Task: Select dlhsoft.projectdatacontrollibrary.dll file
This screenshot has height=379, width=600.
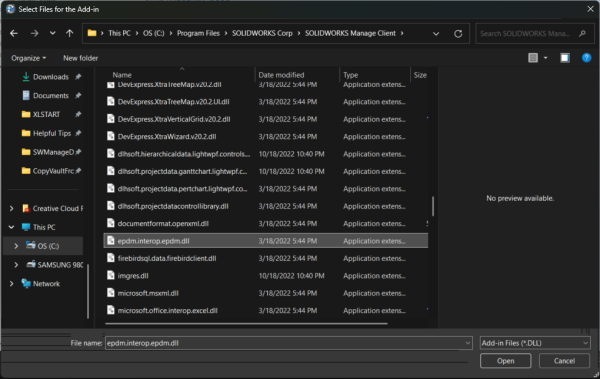Action: (266, 206)
